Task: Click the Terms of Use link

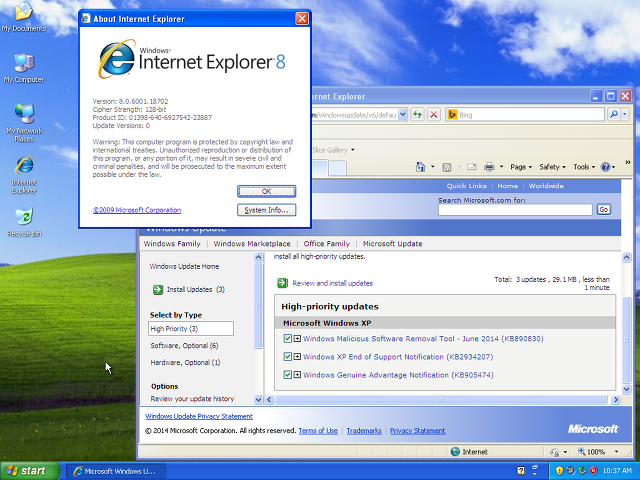Action: click(318, 431)
